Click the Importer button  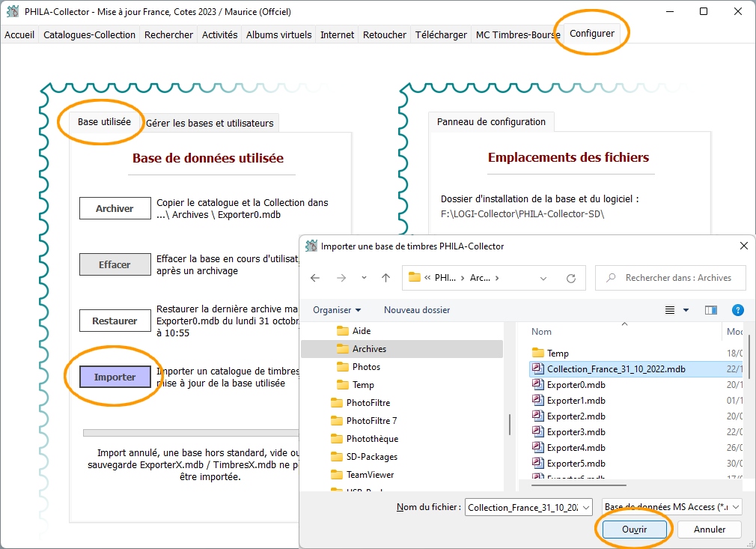click(x=115, y=377)
